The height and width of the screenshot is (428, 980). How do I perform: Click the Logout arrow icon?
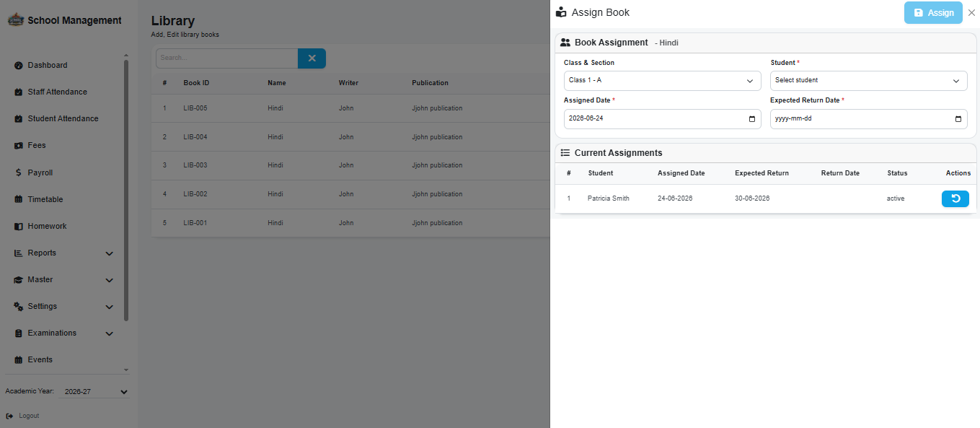coord(9,416)
